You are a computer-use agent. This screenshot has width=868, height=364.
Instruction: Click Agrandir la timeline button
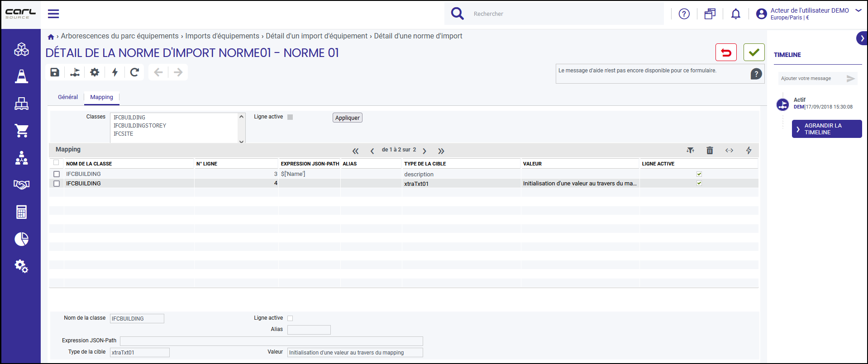827,129
